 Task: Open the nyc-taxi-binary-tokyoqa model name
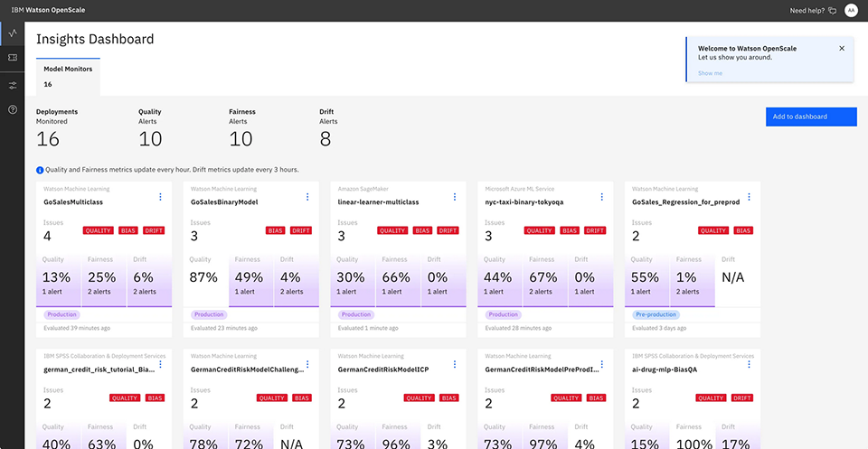[x=524, y=202]
